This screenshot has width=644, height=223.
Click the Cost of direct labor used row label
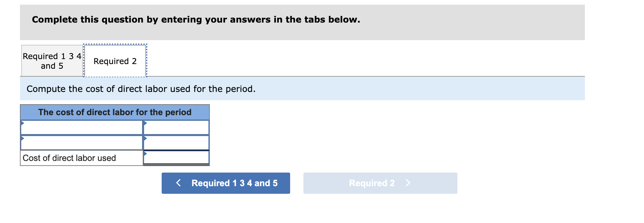[69, 158]
